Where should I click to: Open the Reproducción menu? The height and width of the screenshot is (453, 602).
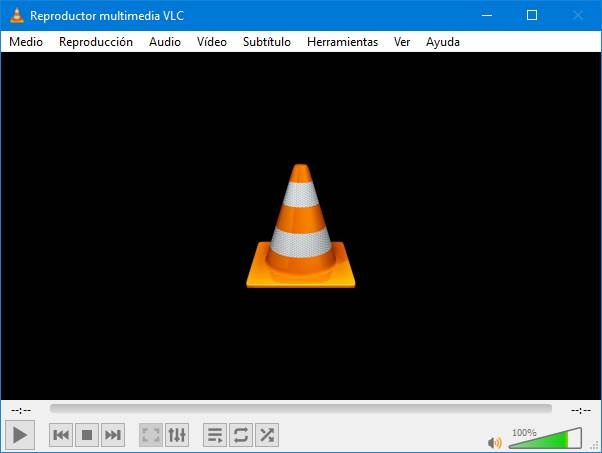point(96,41)
